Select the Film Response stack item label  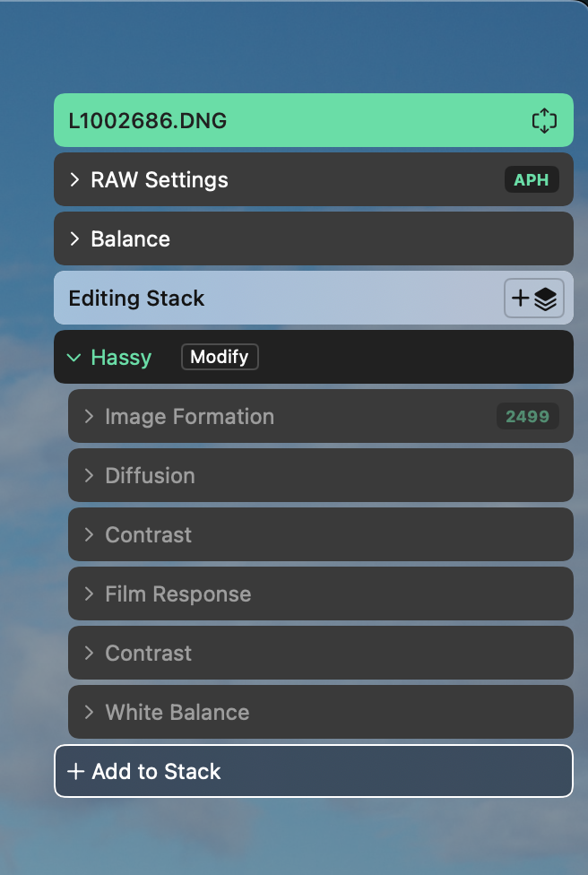pos(177,594)
